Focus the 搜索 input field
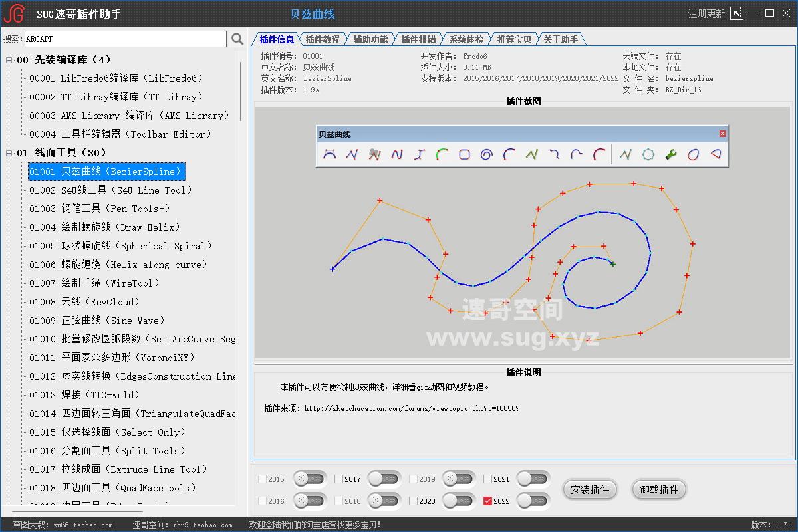The height and width of the screenshot is (532, 798). pyautogui.click(x=126, y=39)
